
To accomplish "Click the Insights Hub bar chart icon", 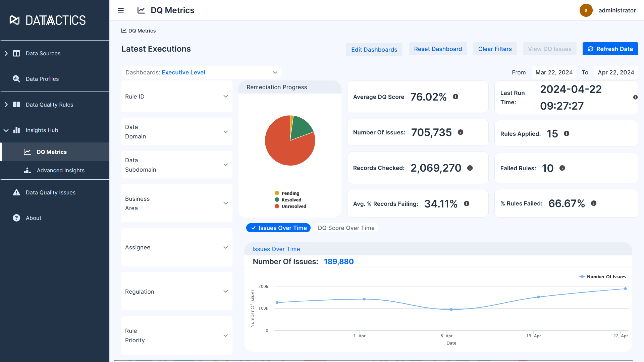I will click(x=16, y=130).
